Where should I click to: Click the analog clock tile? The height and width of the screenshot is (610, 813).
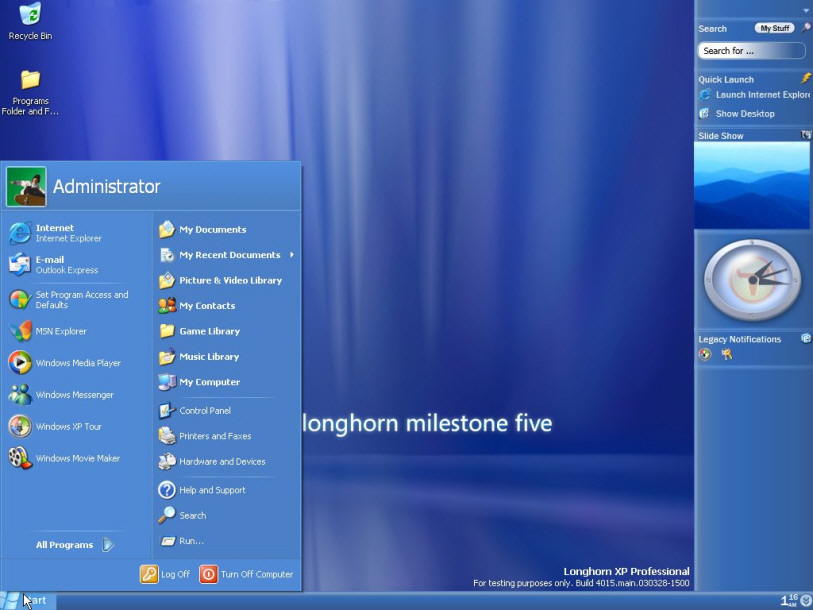[752, 280]
